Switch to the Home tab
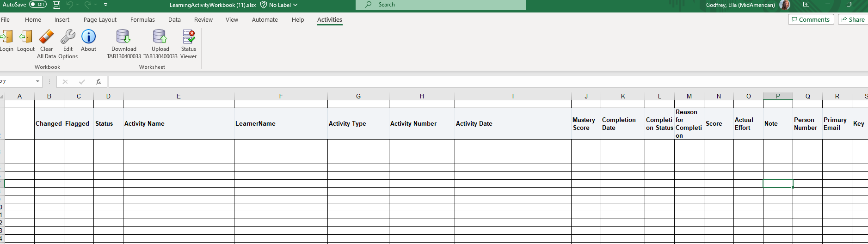This screenshot has width=868, height=244. pos(33,19)
